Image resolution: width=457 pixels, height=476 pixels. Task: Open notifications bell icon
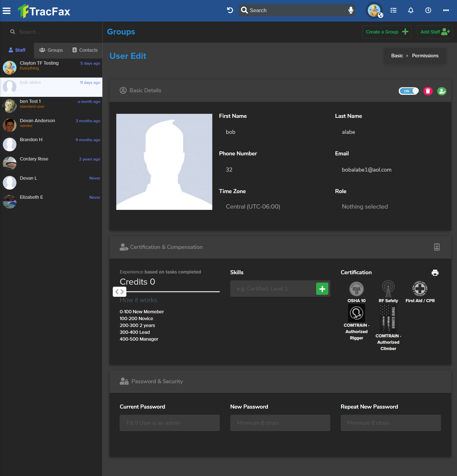tap(411, 10)
